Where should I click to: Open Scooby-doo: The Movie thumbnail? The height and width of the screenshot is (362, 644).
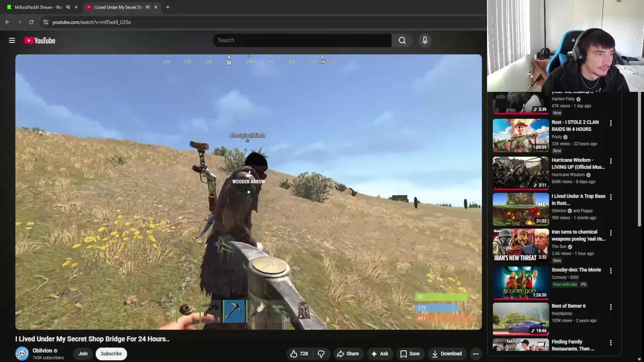(521, 283)
